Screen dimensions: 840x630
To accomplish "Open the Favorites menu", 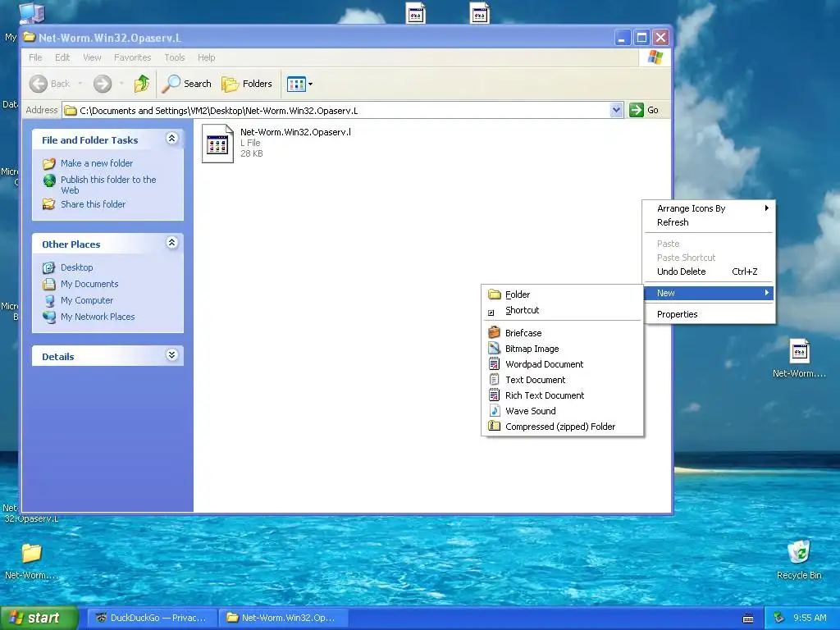I will 132,57.
